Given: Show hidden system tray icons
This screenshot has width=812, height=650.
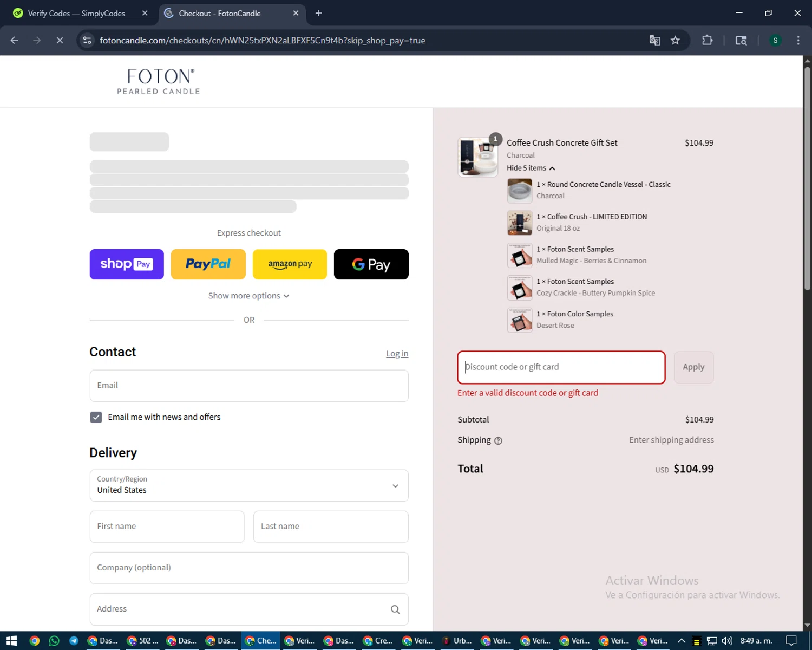Looking at the screenshot, I should click(x=682, y=641).
